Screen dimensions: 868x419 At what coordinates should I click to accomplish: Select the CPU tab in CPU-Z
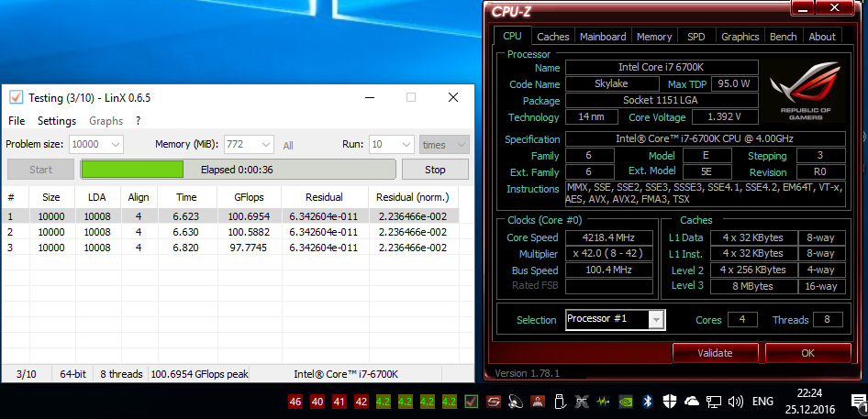pyautogui.click(x=512, y=36)
